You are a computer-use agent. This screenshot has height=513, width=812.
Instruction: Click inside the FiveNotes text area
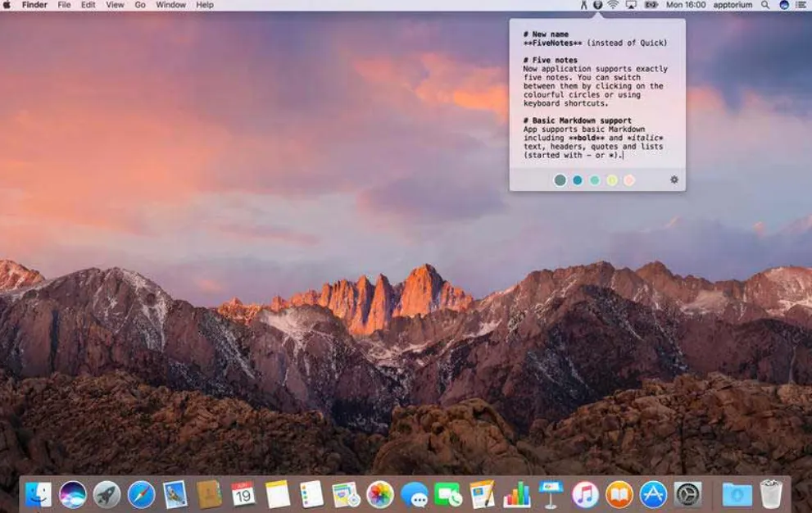[x=597, y=94]
